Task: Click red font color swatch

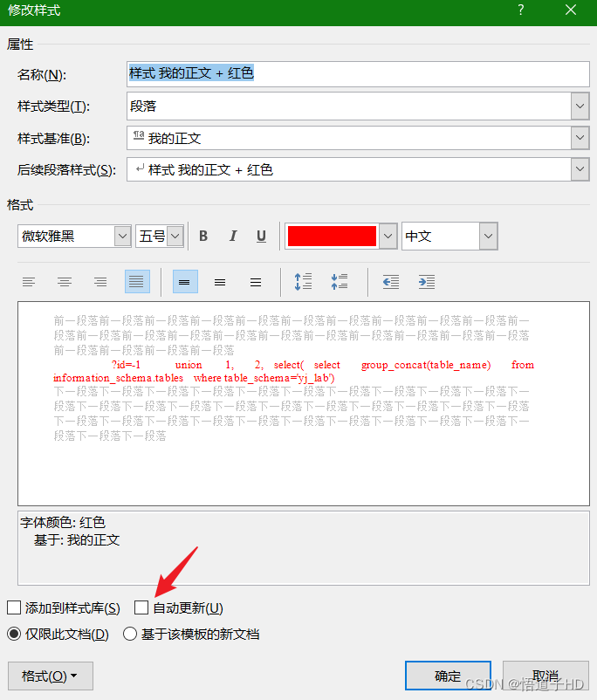Action: 332,237
